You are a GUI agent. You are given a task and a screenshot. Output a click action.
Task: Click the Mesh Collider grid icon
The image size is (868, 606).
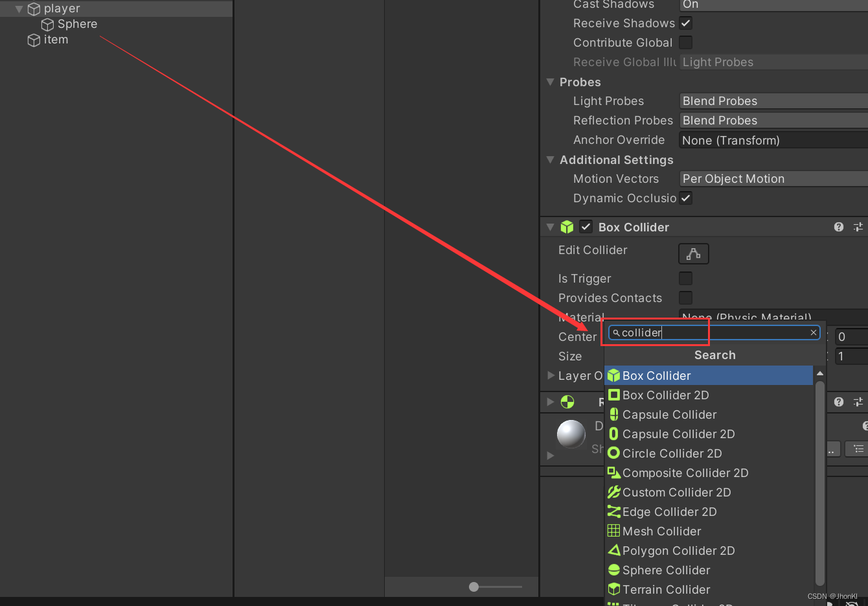point(614,531)
